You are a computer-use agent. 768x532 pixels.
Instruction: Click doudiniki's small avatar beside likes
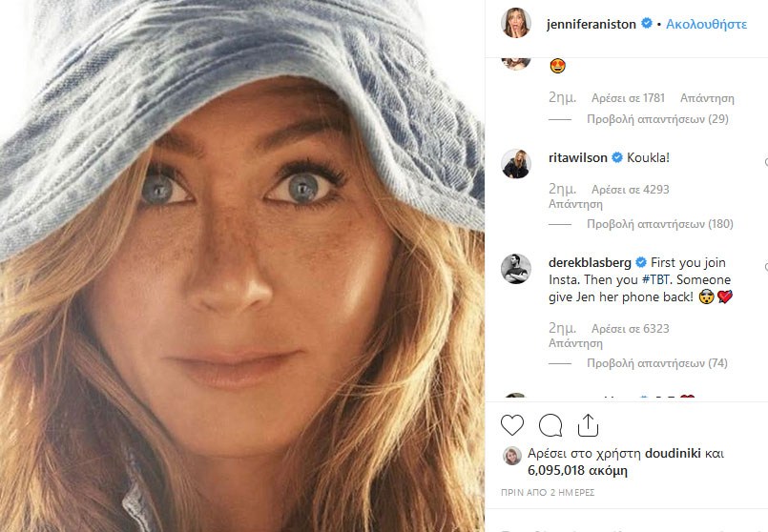click(x=512, y=456)
